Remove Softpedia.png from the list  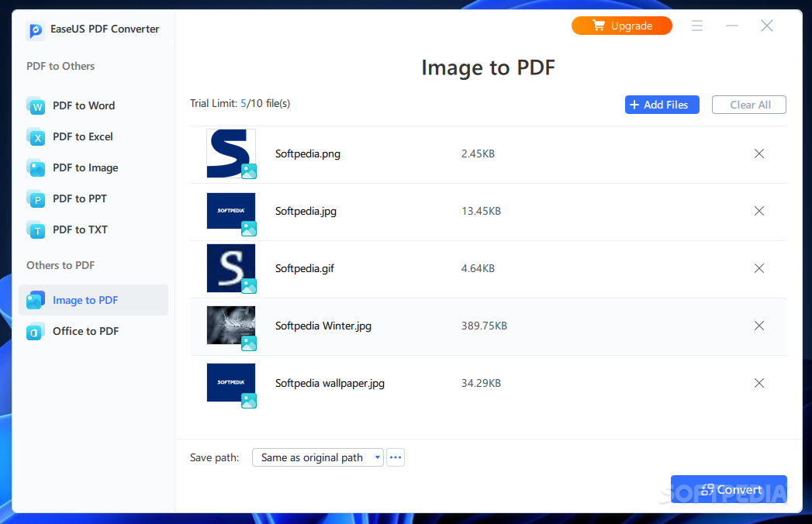click(x=759, y=153)
